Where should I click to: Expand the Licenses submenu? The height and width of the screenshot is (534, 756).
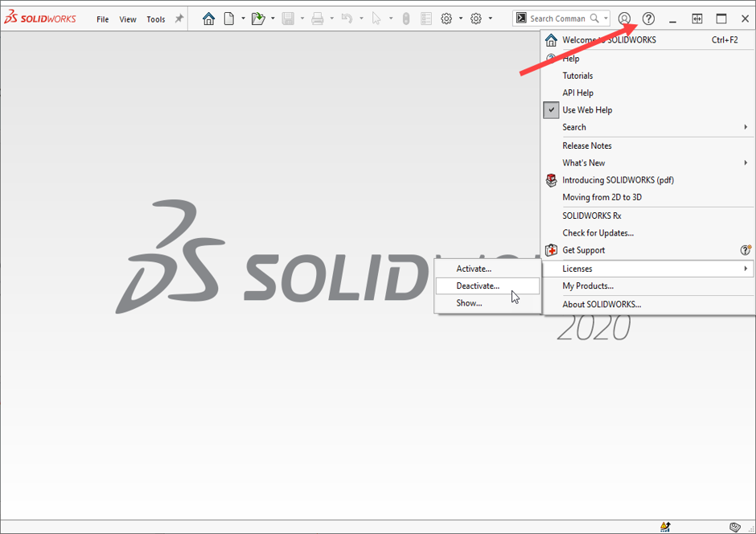[647, 269]
